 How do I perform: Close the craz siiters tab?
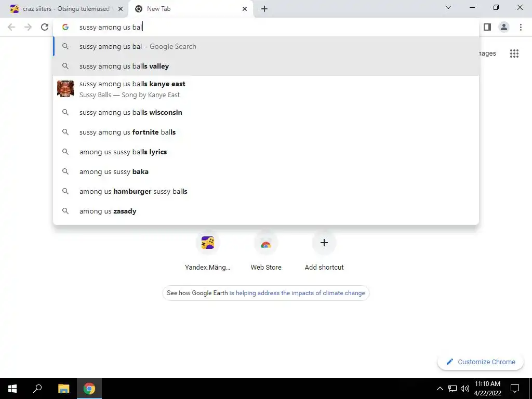click(121, 9)
